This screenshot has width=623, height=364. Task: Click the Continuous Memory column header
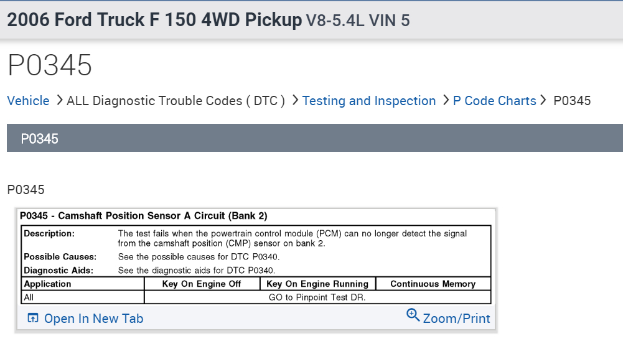point(433,284)
